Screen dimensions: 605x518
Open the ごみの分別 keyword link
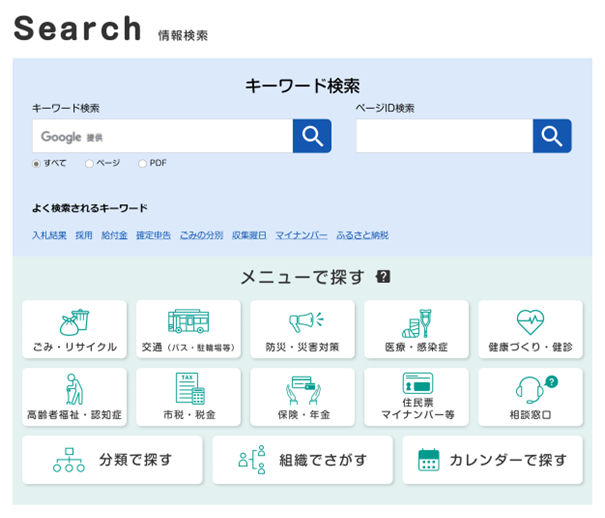coord(201,235)
